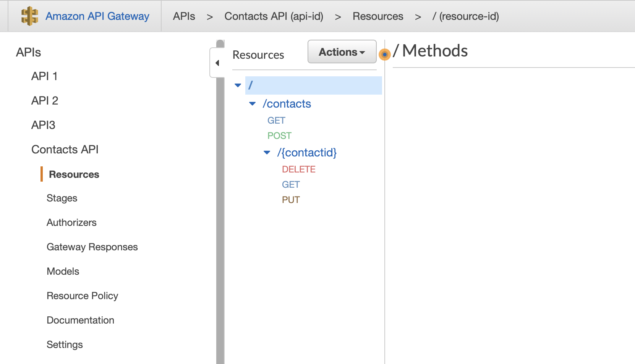This screenshot has width=635, height=364.
Task: Open Settings in the sidebar
Action: click(65, 345)
